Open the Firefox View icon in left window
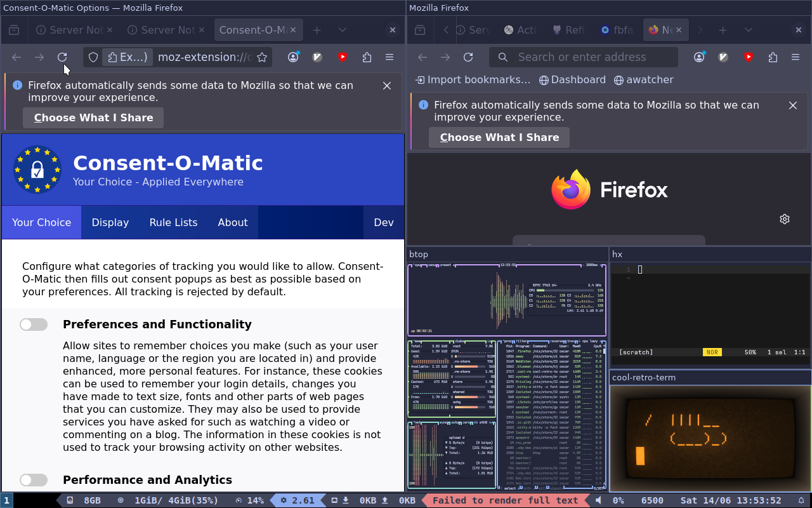 (14, 30)
